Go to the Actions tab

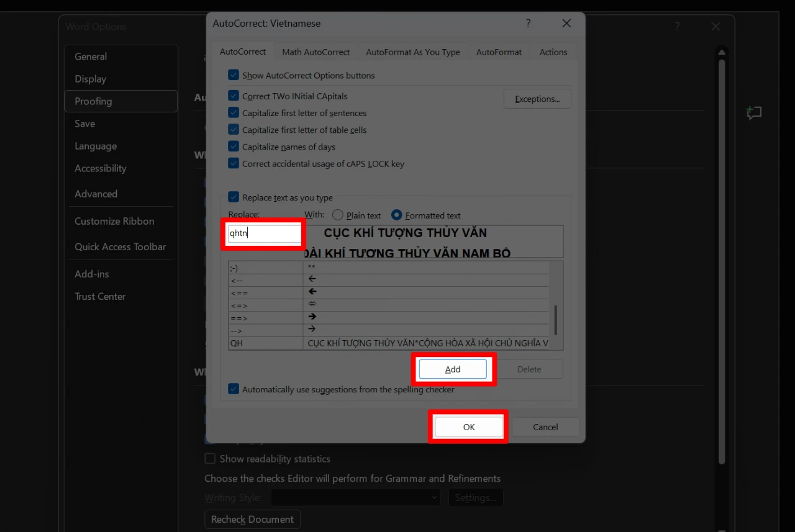pos(553,52)
